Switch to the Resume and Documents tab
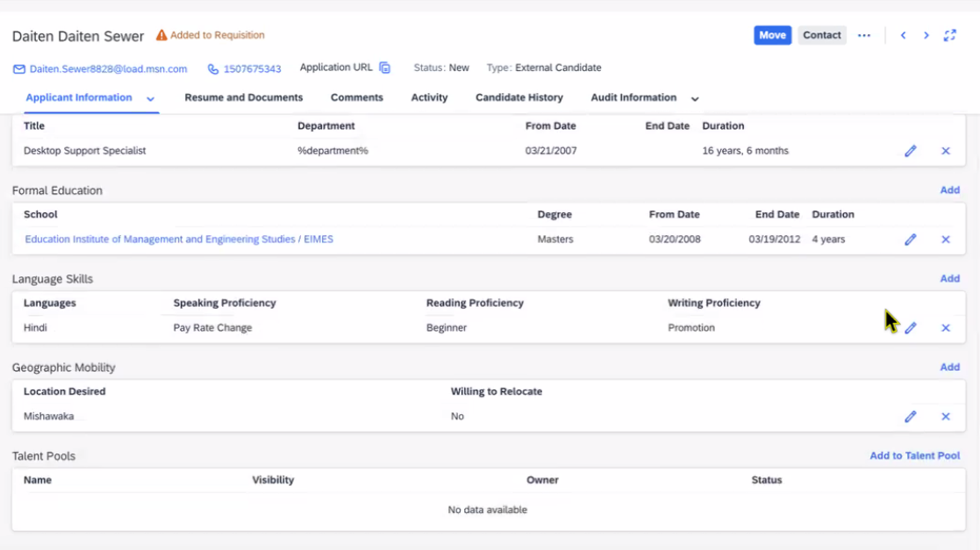This screenshot has width=980, height=550. [x=243, y=97]
